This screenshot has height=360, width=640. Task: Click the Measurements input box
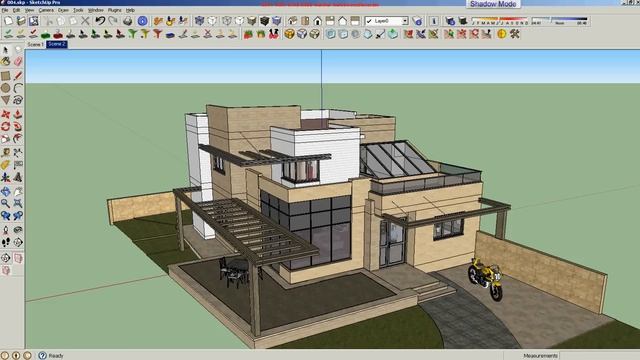coord(599,356)
